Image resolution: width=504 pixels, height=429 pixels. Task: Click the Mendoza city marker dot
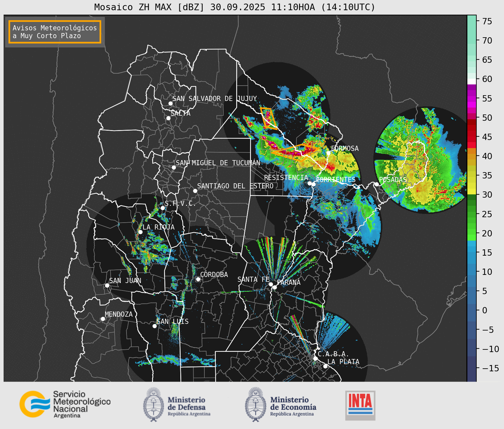[103, 319]
